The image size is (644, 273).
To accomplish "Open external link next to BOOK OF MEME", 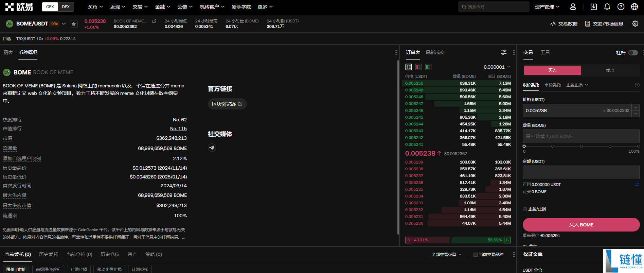I will (x=154, y=21).
